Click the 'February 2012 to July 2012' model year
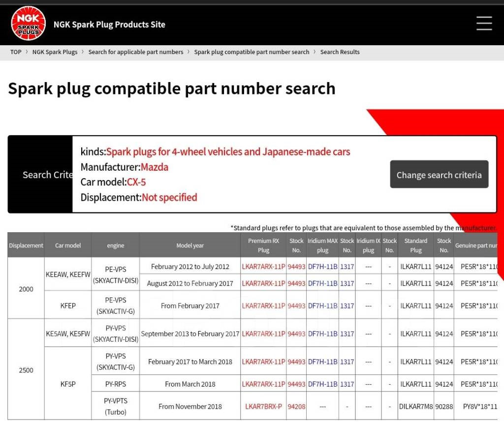Screen dimensions: 504x422 190,267
